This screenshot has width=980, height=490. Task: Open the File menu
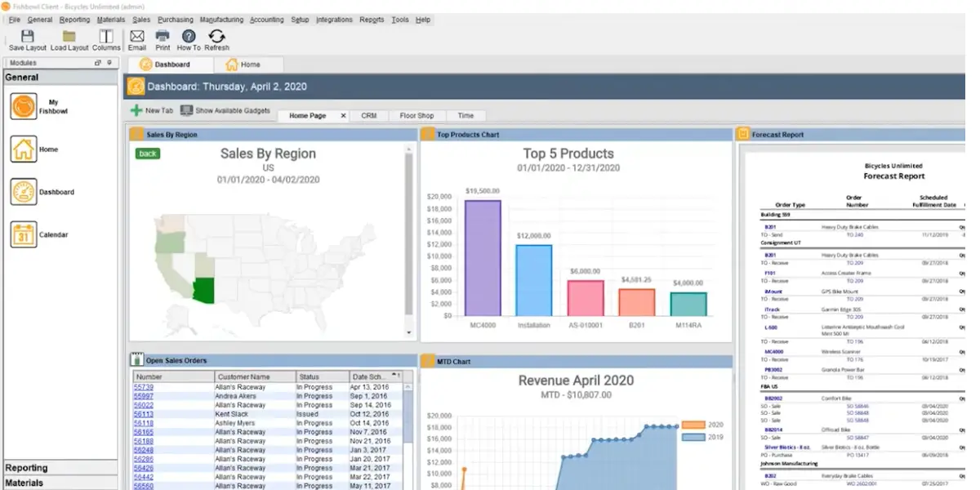tap(14, 20)
